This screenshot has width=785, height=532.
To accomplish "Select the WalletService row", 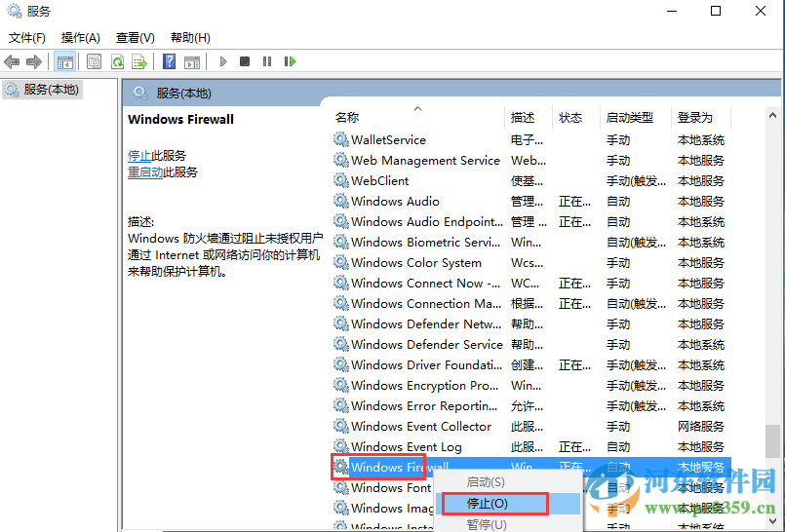I will click(x=530, y=140).
